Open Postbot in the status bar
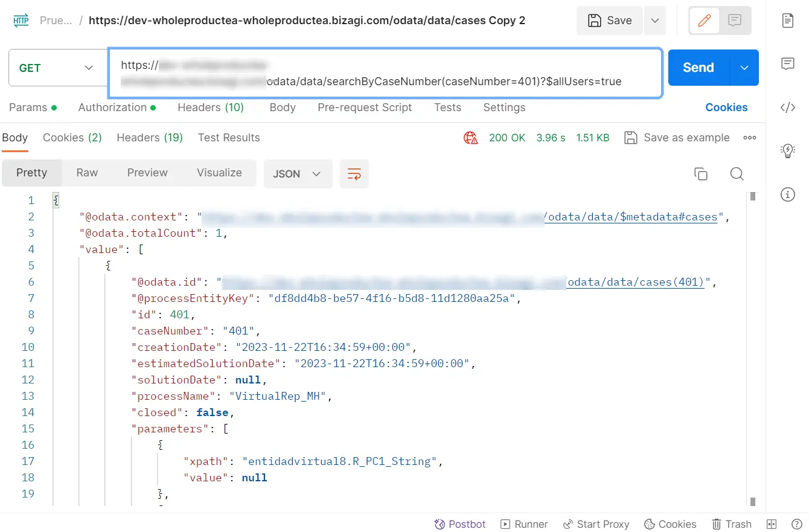Screen dimensions: 809x532 (x=460, y=524)
